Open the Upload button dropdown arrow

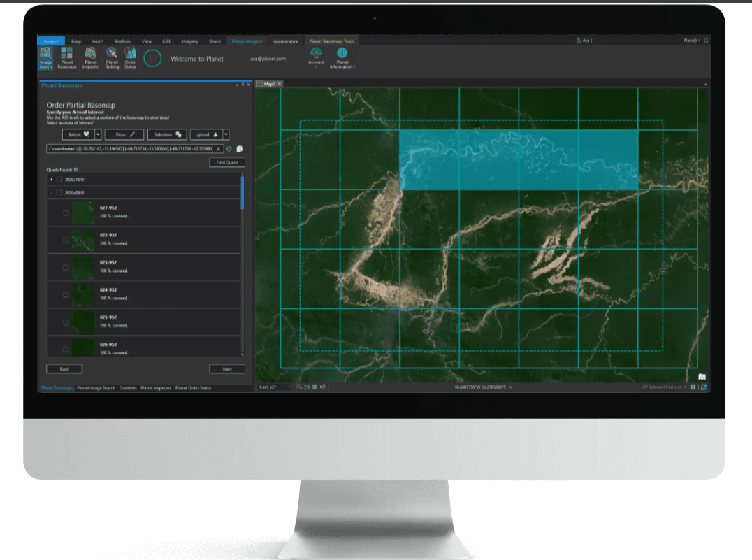(x=226, y=134)
